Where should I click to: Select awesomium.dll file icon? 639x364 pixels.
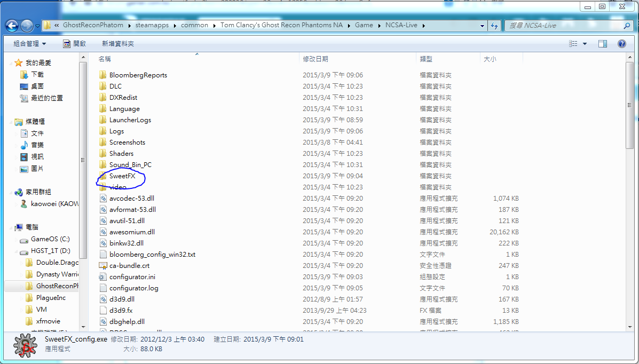103,232
